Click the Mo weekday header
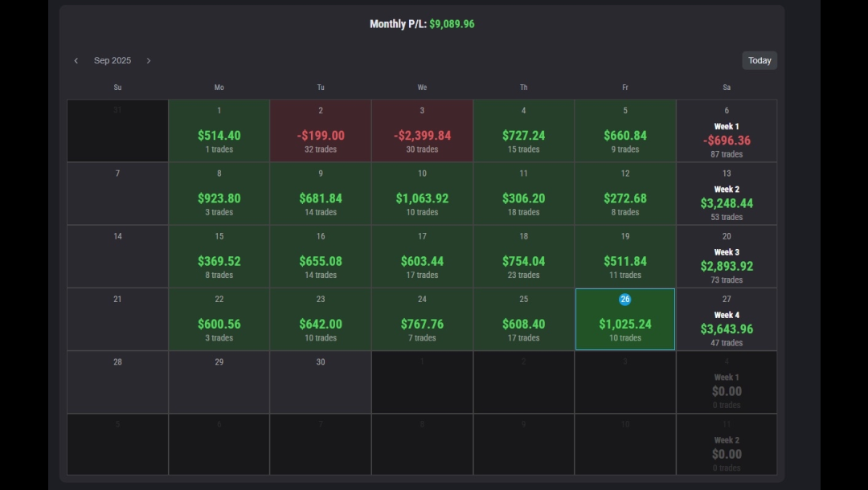The image size is (868, 490). [x=219, y=88]
